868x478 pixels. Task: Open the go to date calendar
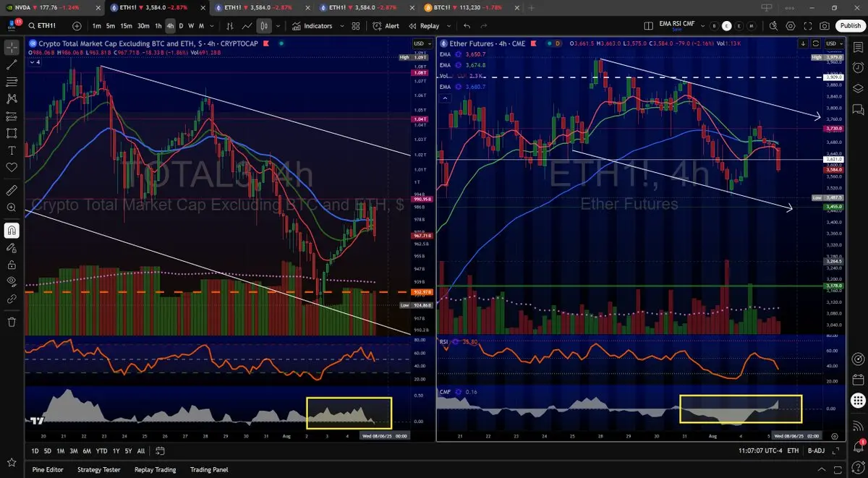tap(161, 451)
